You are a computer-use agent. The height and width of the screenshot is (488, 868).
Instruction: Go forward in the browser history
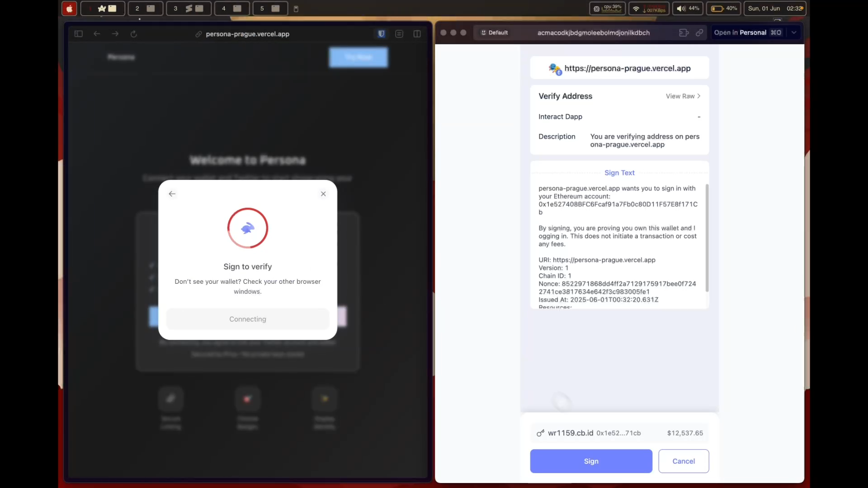click(115, 34)
